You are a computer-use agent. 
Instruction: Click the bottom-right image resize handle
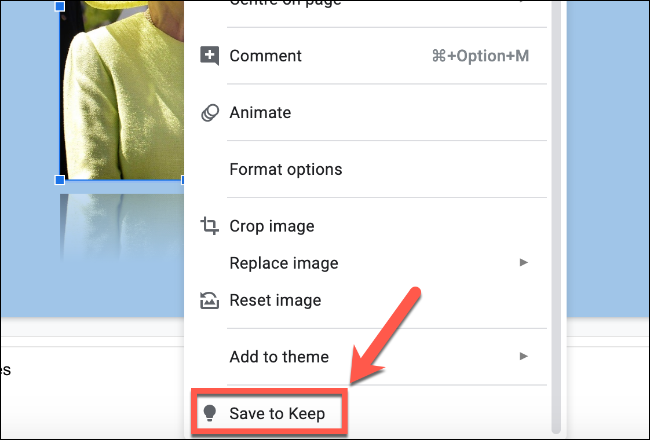183,180
